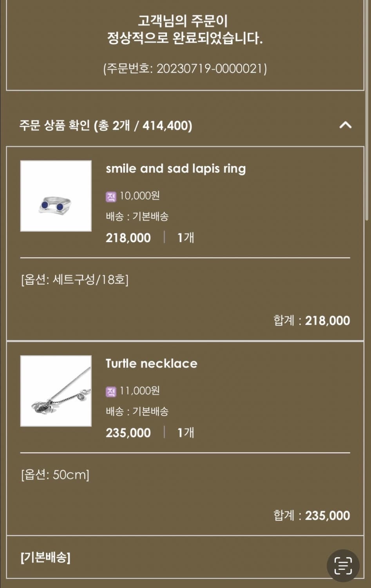Collapse the 주문 상품 확인 section chevron
The image size is (371, 588).
(x=345, y=125)
